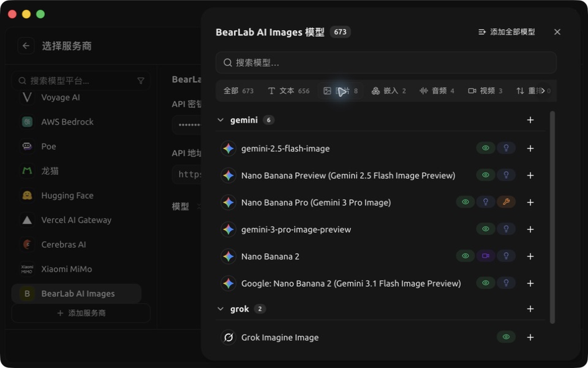Add gemini-2.5-flash-image model with plus icon
Image resolution: width=588 pixels, height=368 pixels.
click(530, 148)
